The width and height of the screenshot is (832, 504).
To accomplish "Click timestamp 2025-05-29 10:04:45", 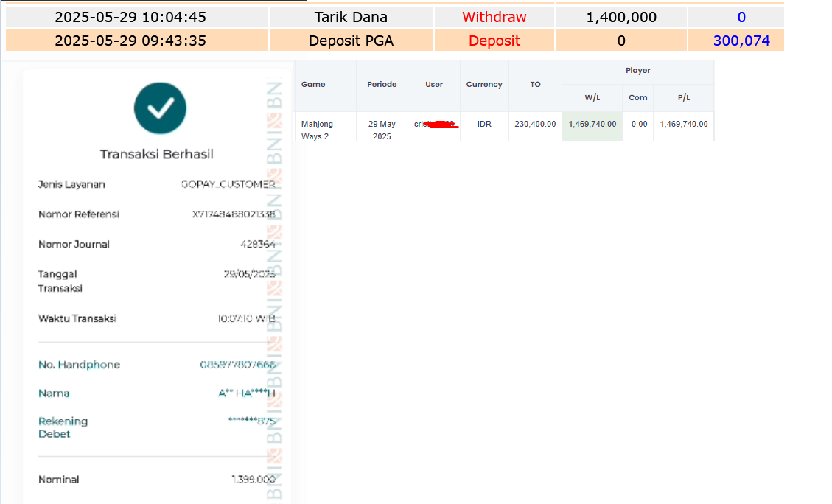I will [130, 17].
